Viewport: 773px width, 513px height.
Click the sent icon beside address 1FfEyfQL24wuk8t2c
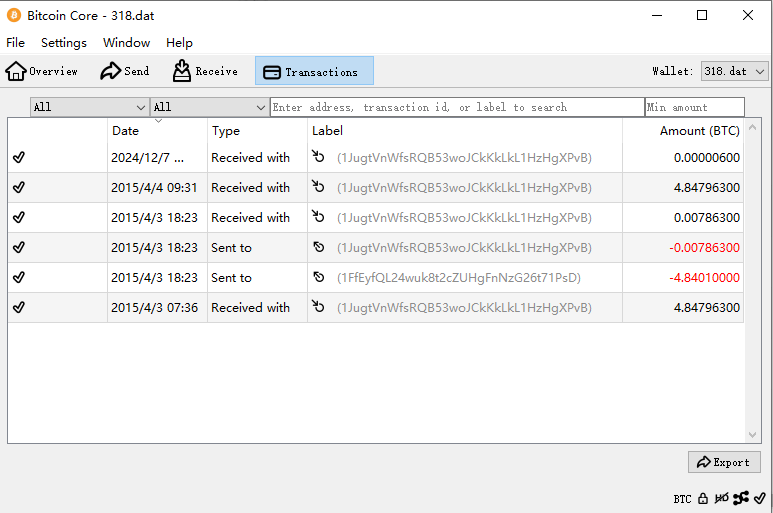click(x=319, y=278)
